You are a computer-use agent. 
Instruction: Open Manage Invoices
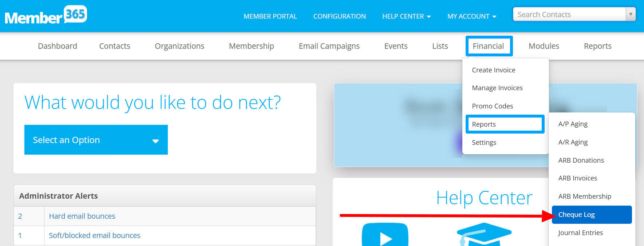(497, 88)
